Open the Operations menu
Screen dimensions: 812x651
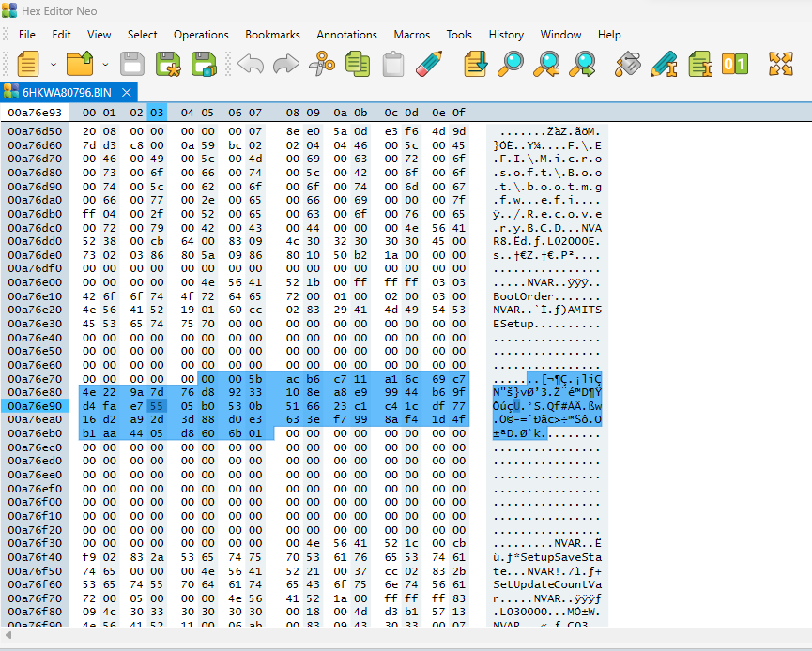(201, 35)
